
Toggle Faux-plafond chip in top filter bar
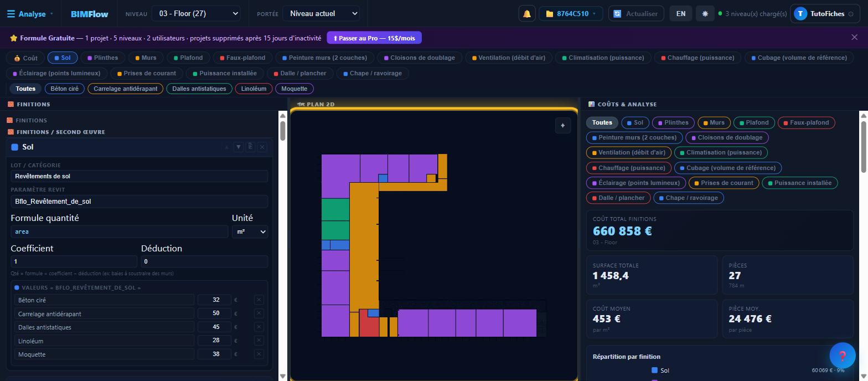click(242, 58)
